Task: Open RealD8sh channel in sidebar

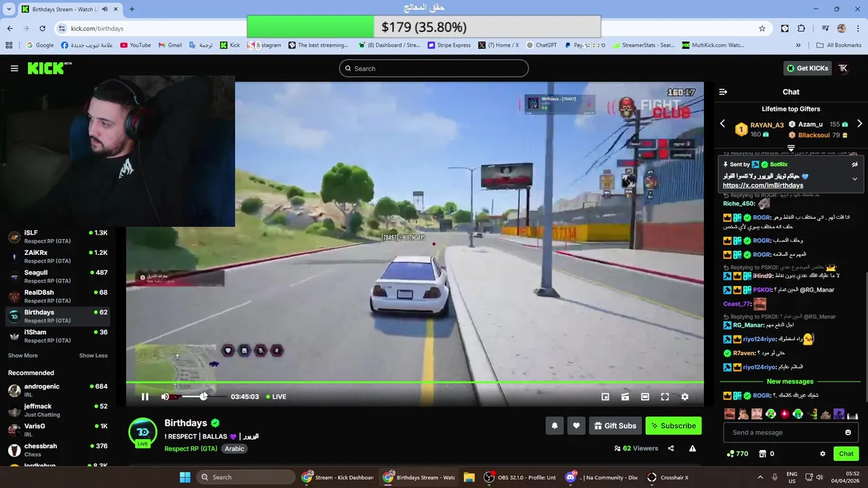Action: click(58, 296)
